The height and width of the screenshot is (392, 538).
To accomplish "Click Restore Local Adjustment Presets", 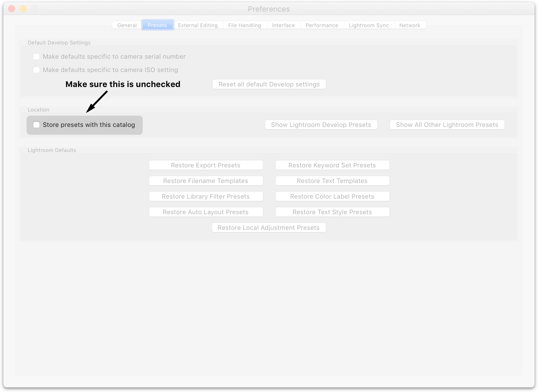I will tap(269, 228).
